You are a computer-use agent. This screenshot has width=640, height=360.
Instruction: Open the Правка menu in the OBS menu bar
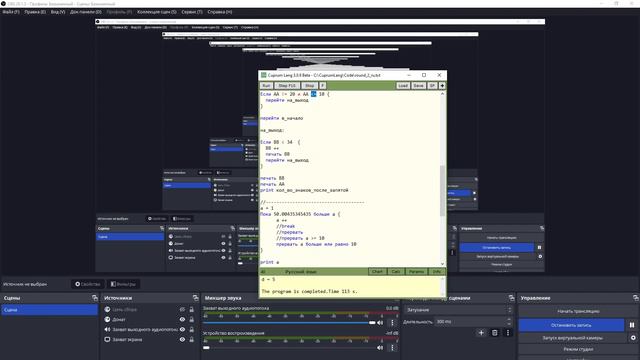coord(35,12)
